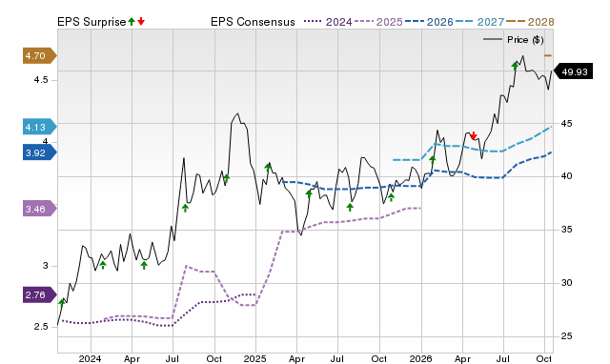Click the 2025 x-axis year label
Image resolution: width=610 pixels, height=364 pixels.
[254, 358]
